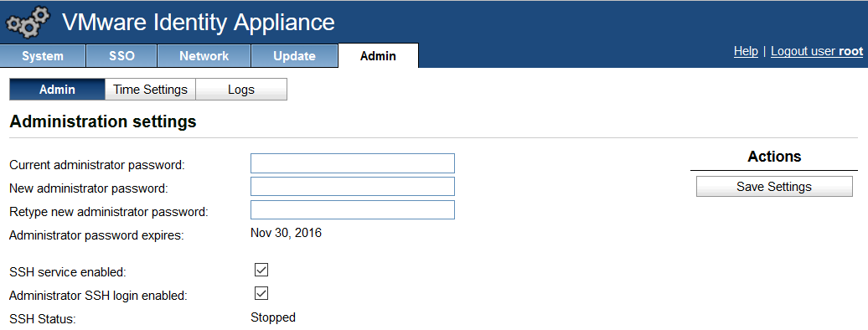Click the SSH Status Stopped text
This screenshot has height=330, width=868.
click(x=273, y=317)
